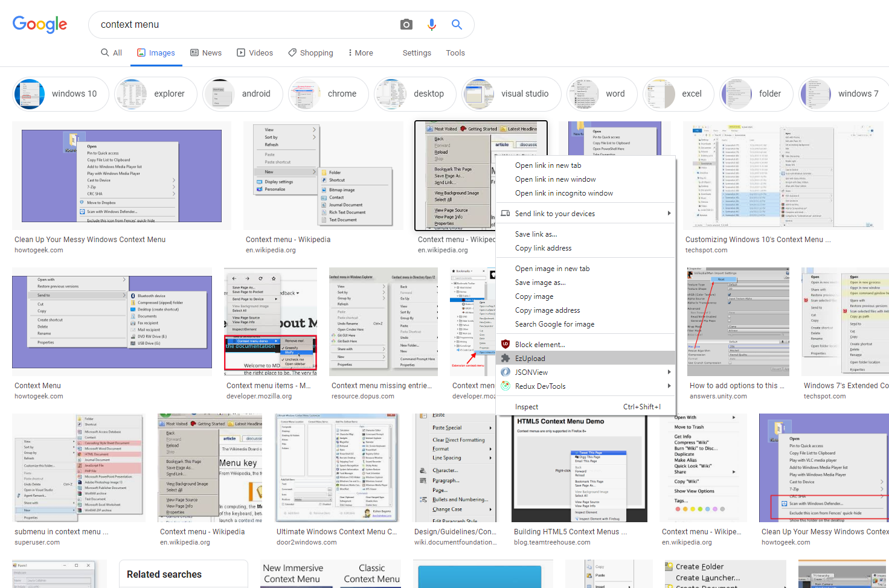Screen dimensions: 889x588
Task: Click the devices icon beside Send link
Action: (x=505, y=213)
